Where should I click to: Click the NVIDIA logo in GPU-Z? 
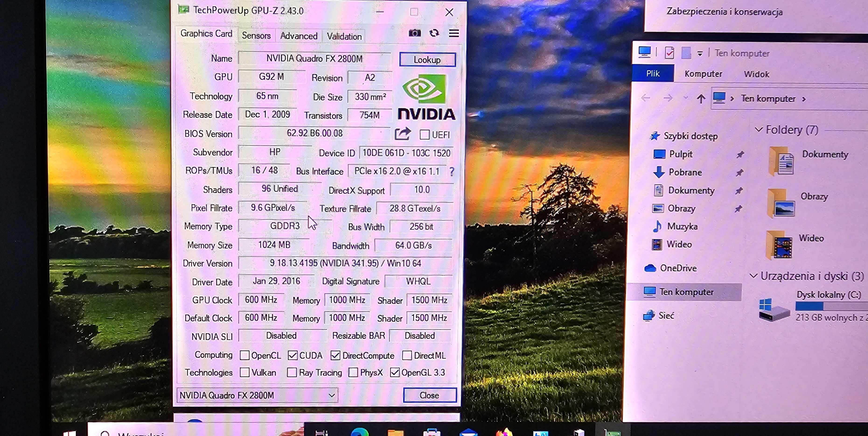(427, 97)
